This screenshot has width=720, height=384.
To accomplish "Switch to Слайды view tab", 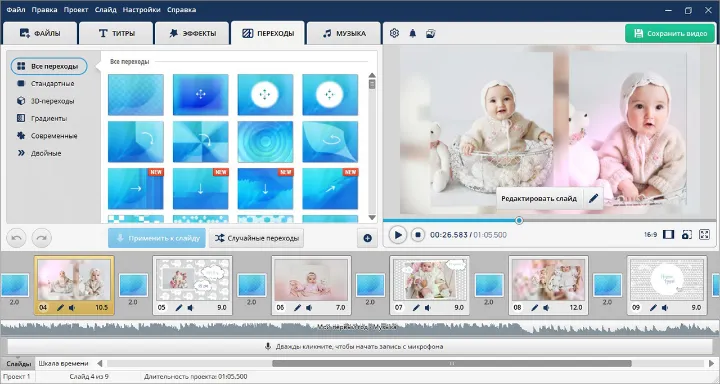I will (x=18, y=363).
